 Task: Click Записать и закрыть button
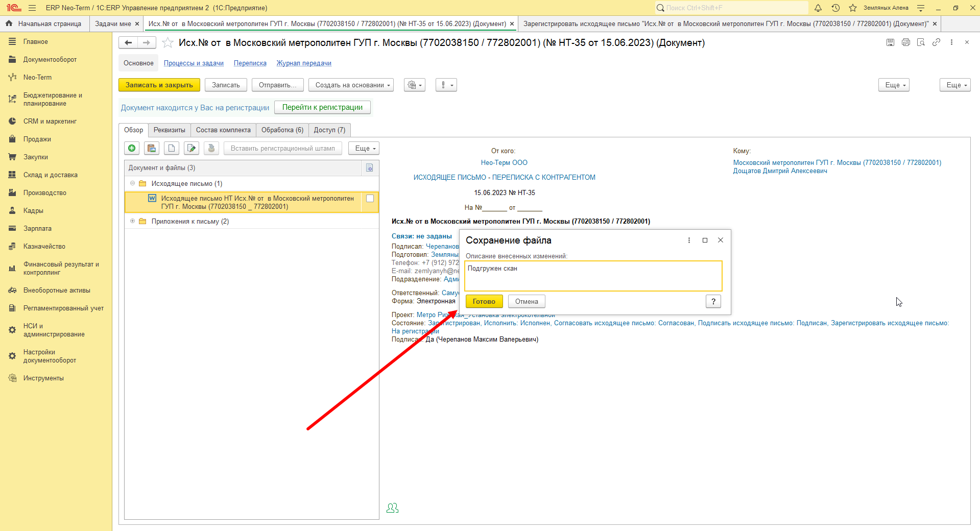click(159, 85)
